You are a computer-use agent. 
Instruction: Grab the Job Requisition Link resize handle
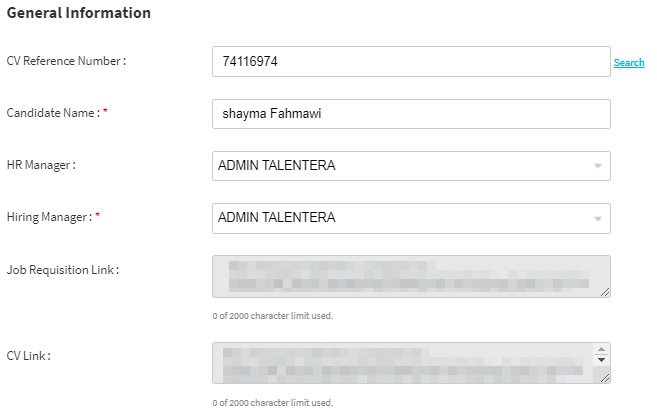click(x=605, y=292)
